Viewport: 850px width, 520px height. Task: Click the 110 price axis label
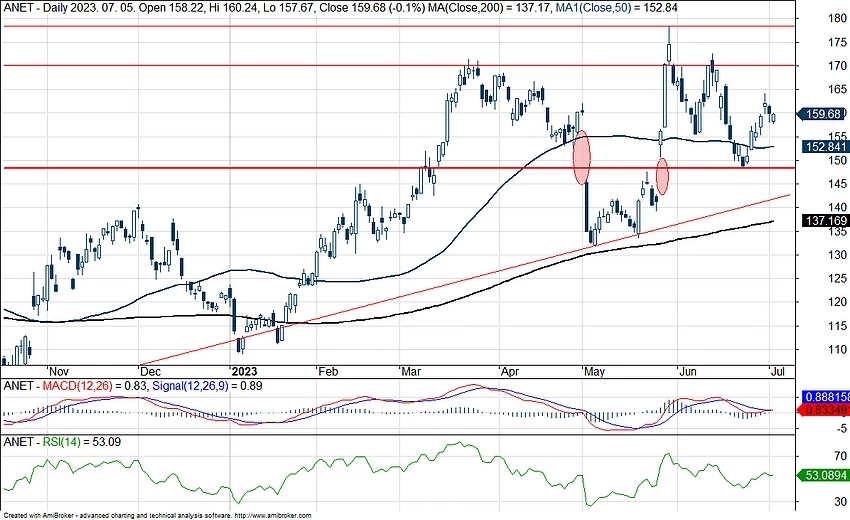coord(837,350)
